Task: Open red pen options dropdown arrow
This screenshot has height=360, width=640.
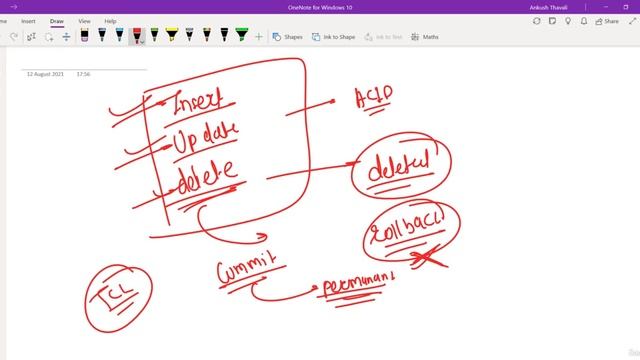Action: click(142, 42)
